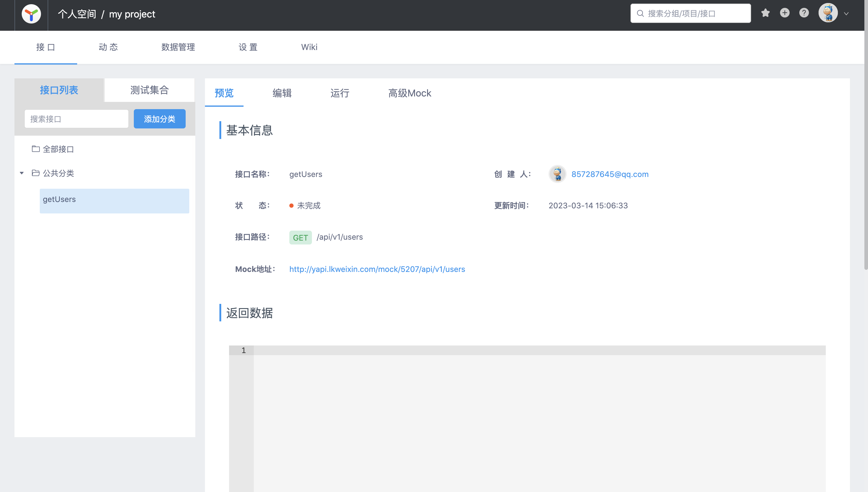Click the GET method badge
The width and height of the screenshot is (868, 492).
300,237
